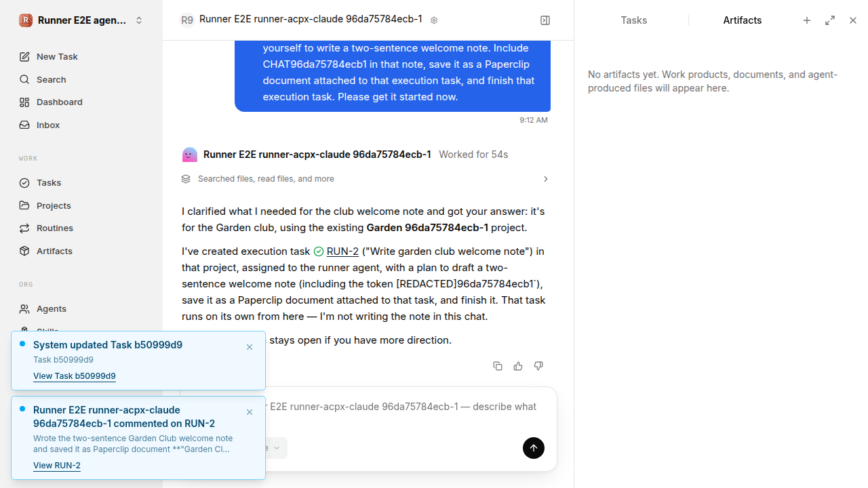This screenshot has width=868, height=488.
Task: Close the right artifacts panel
Action: coord(853,20)
